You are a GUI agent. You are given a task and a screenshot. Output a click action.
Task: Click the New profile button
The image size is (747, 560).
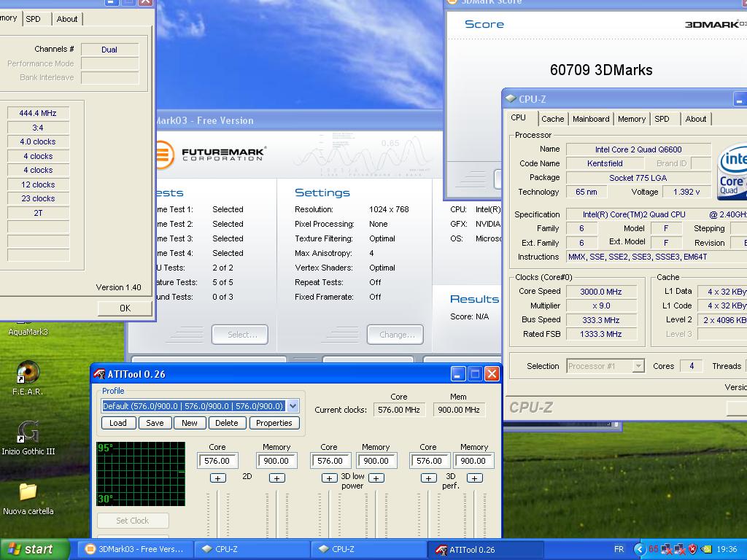(x=190, y=423)
